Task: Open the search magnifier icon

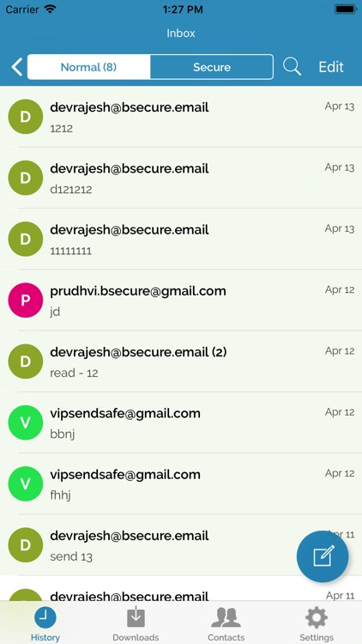Action: (x=292, y=66)
